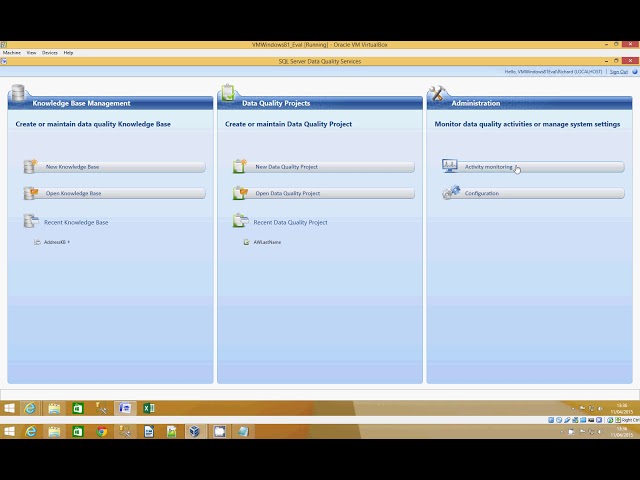
Task: Open Excel on guest VM taskbar
Action: (149, 408)
